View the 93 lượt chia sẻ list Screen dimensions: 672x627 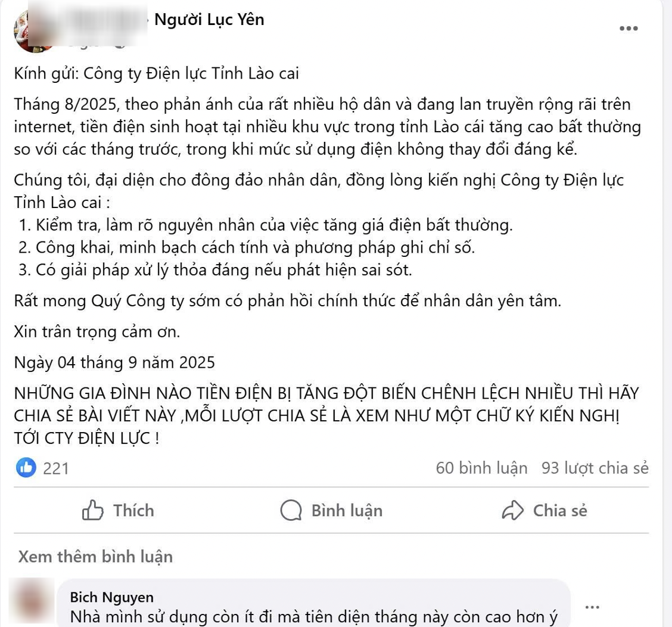595,468
